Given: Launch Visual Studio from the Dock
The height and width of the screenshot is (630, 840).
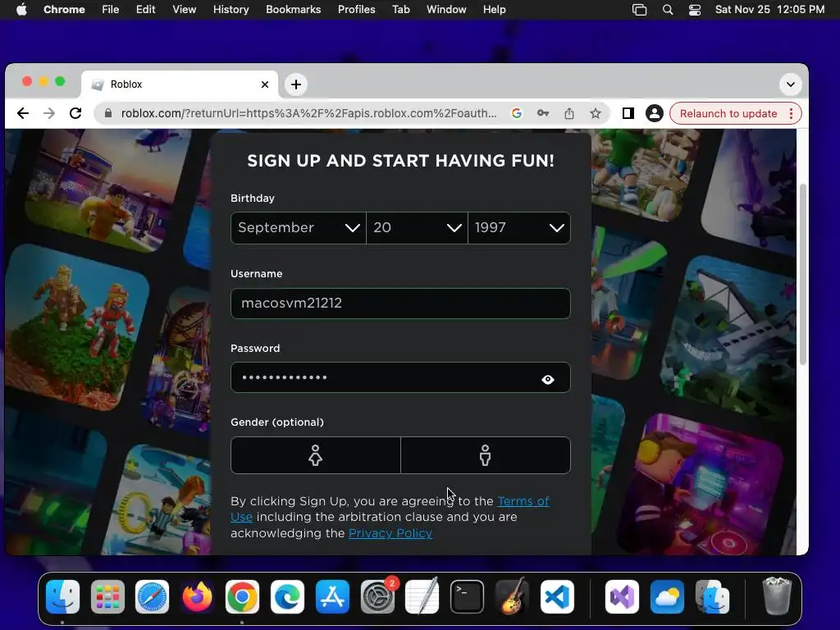Looking at the screenshot, I should pos(622,597).
